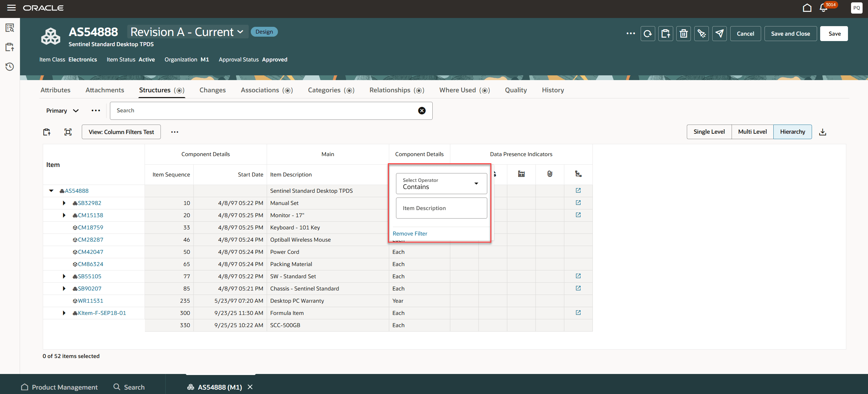The width and height of the screenshot is (868, 394).
Task: Enable Multi Level view
Action: tap(752, 132)
